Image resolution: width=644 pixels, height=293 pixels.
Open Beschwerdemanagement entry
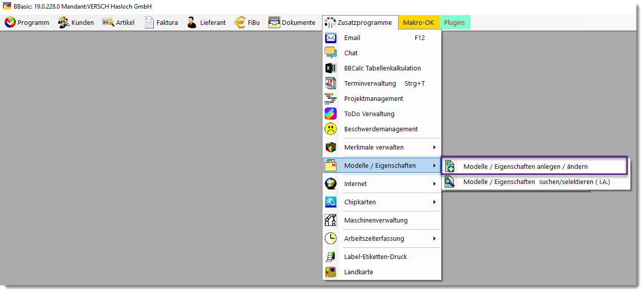point(382,129)
